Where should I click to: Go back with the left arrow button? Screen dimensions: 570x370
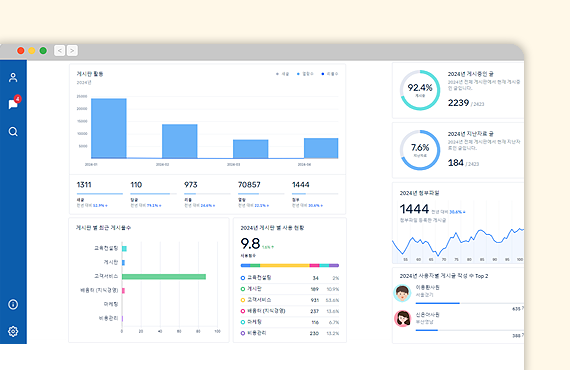click(60, 51)
